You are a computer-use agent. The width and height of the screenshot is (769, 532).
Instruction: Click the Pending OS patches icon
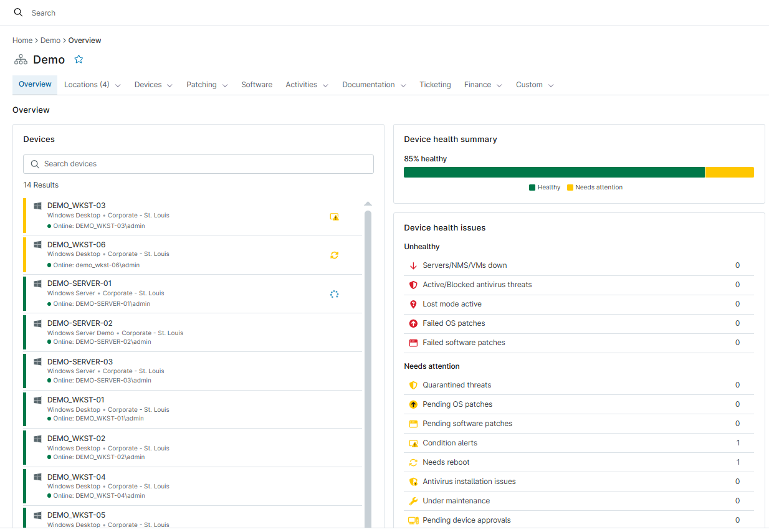[413, 404]
